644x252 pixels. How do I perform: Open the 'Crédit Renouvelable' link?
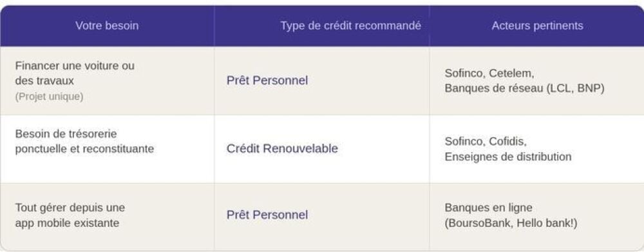pyautogui.click(x=282, y=148)
